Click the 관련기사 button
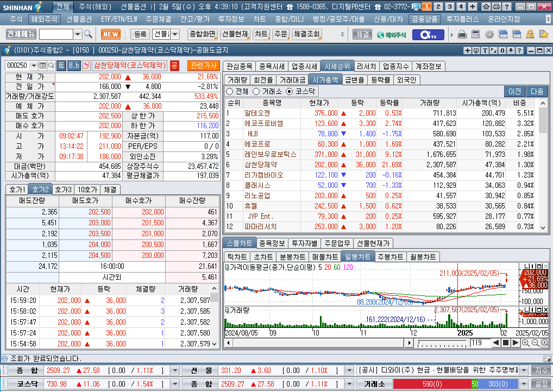Image resolution: width=553 pixels, height=392 pixels. [204, 65]
